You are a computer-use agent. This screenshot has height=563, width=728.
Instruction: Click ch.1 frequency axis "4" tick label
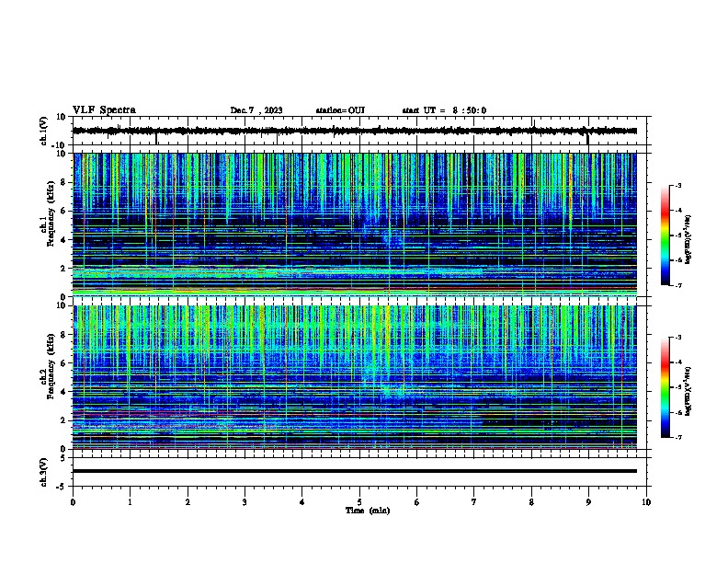(x=64, y=240)
